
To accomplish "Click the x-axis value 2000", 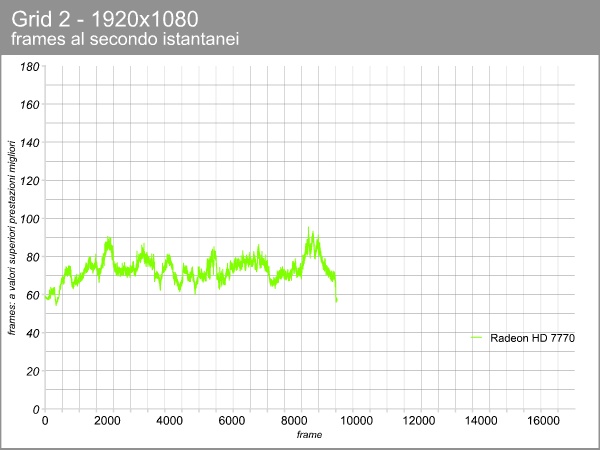I will coord(107,421).
